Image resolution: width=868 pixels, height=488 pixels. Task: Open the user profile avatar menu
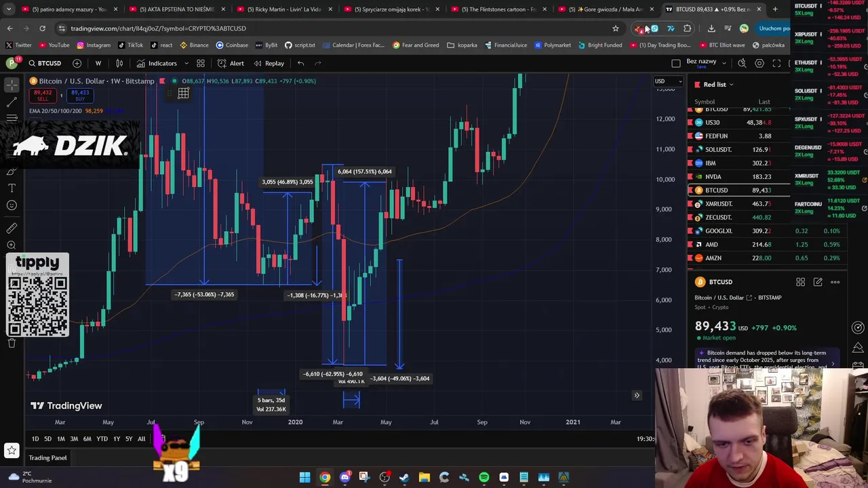tap(12, 63)
